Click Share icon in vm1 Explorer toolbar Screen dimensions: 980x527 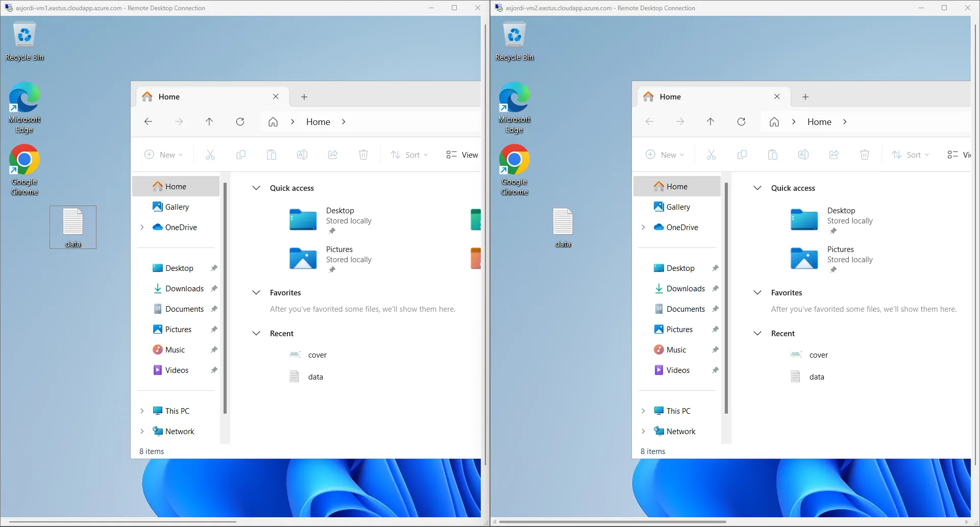pyautogui.click(x=333, y=155)
